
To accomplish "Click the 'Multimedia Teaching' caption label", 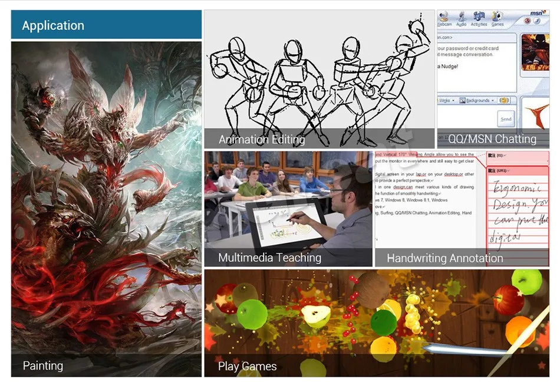I will click(x=269, y=258).
